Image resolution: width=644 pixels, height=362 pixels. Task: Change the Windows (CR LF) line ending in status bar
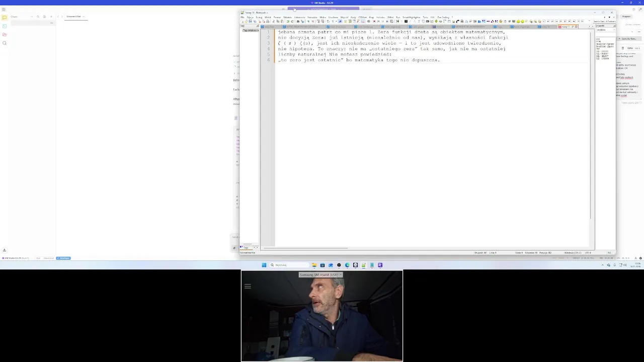572,252
